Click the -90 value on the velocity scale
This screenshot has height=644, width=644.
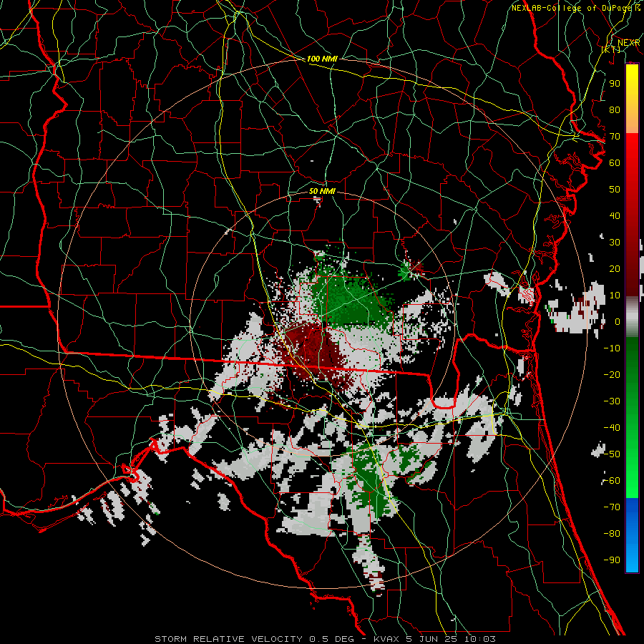click(612, 560)
